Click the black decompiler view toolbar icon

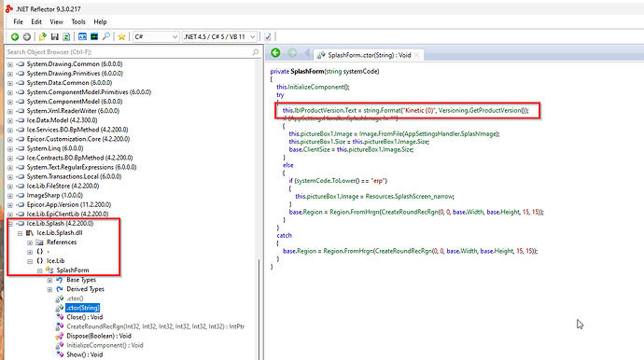(94, 37)
